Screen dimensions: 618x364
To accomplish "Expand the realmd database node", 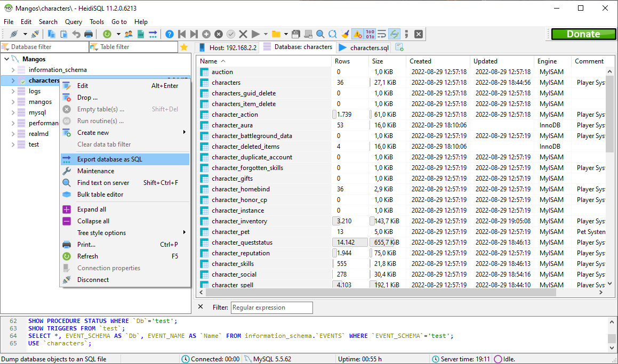I will point(13,134).
